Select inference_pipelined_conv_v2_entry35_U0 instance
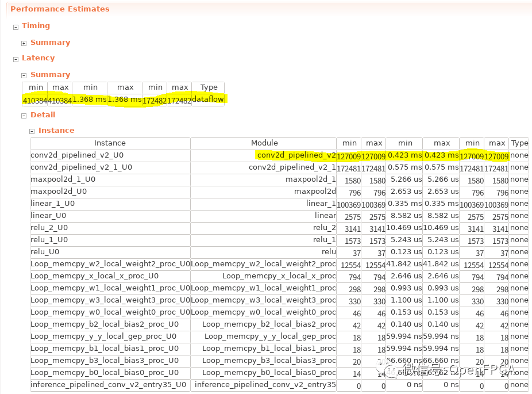 110,385
